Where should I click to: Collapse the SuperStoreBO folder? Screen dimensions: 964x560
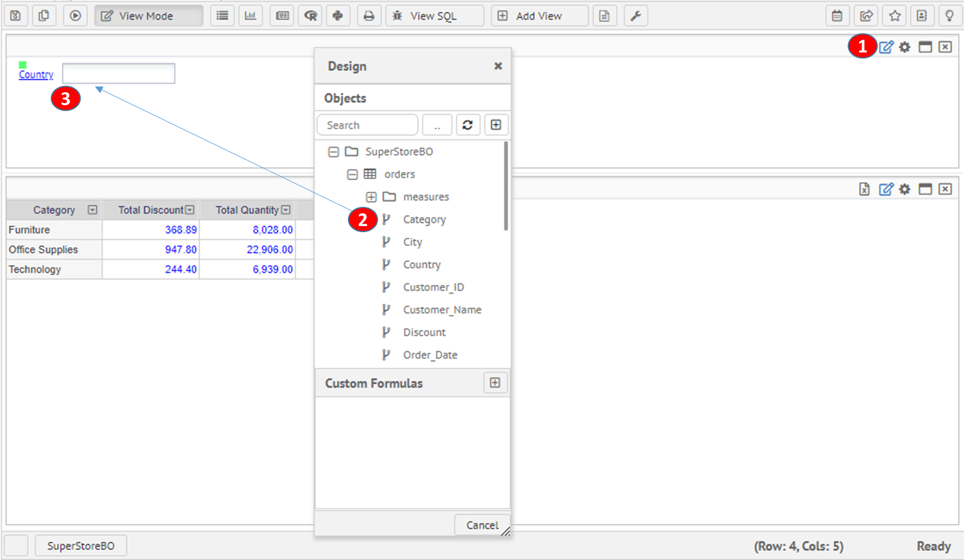point(333,152)
